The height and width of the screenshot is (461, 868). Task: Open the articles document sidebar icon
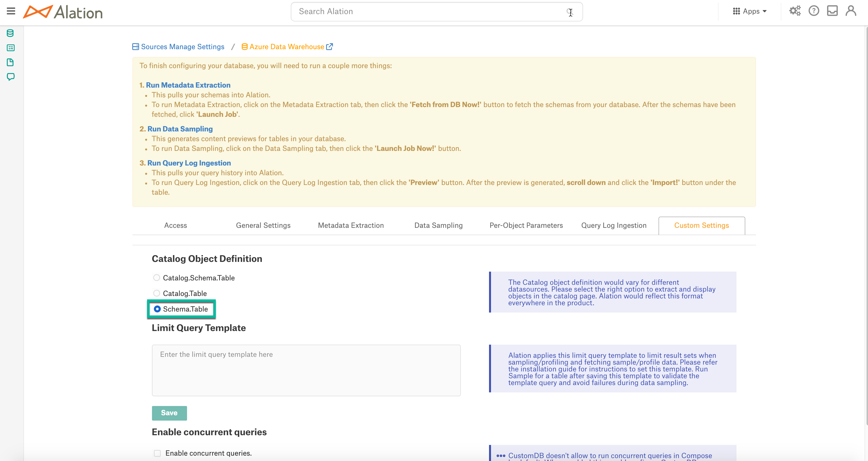tap(10, 62)
